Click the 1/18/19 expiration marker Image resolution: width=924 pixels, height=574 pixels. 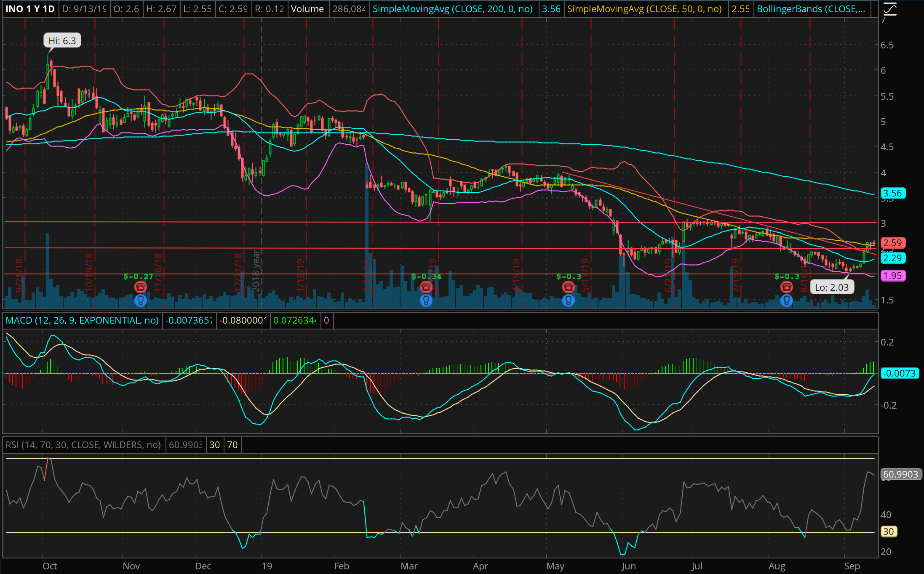click(x=300, y=275)
